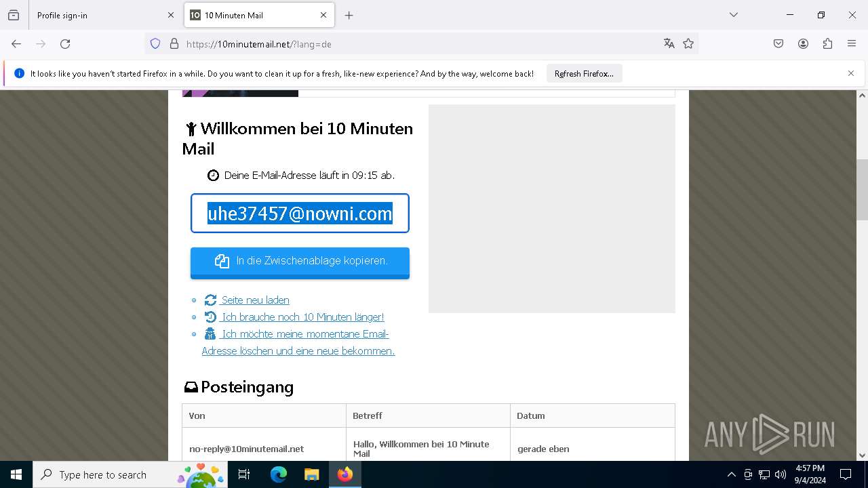Image resolution: width=868 pixels, height=488 pixels.
Task: Click the Von column header
Action: coord(264,415)
